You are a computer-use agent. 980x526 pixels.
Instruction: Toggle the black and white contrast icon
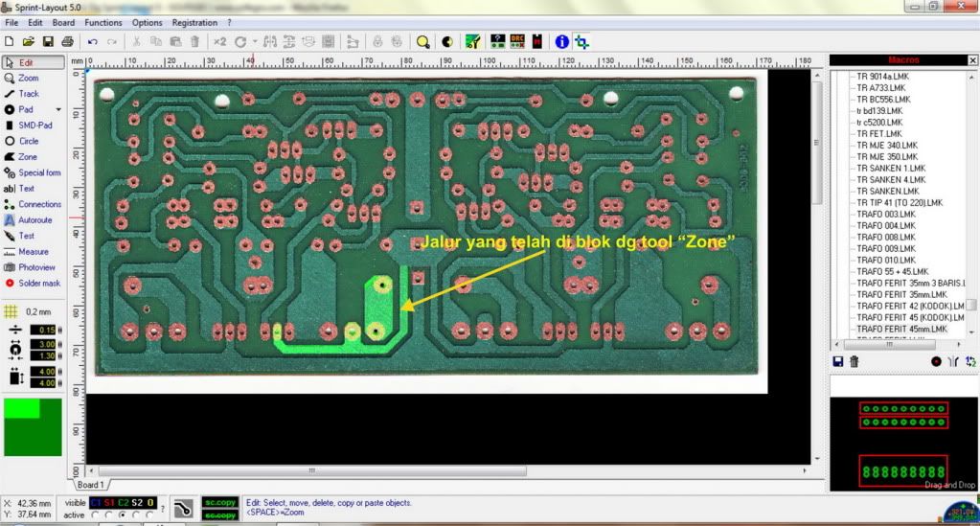[x=446, y=42]
